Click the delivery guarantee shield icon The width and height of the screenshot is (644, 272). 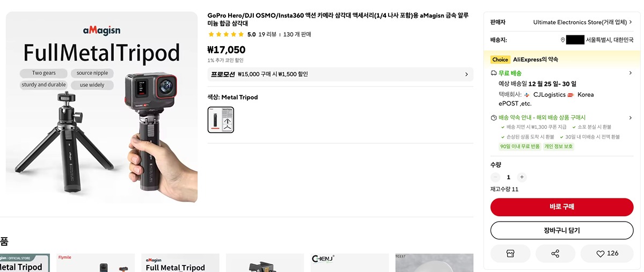[x=494, y=117]
